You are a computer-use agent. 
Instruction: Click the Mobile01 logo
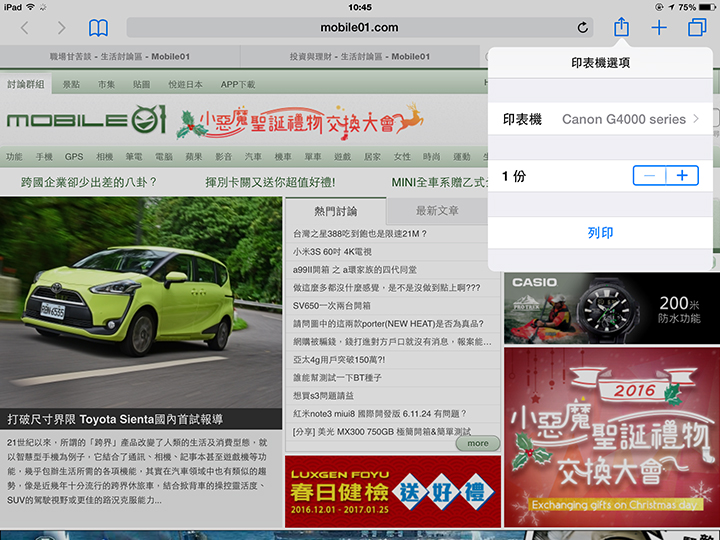(x=86, y=119)
